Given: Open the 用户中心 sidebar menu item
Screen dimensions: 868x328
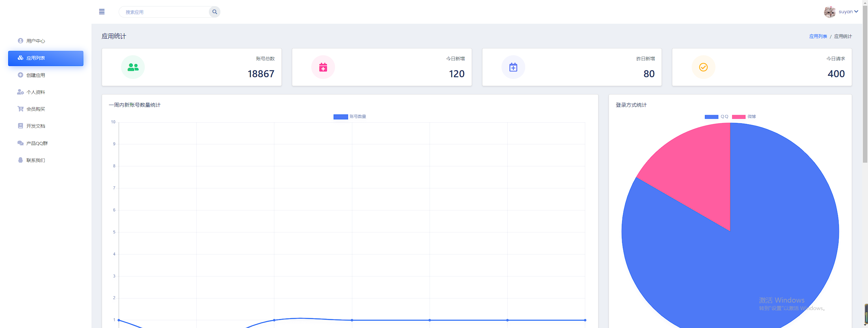Looking at the screenshot, I should point(36,41).
